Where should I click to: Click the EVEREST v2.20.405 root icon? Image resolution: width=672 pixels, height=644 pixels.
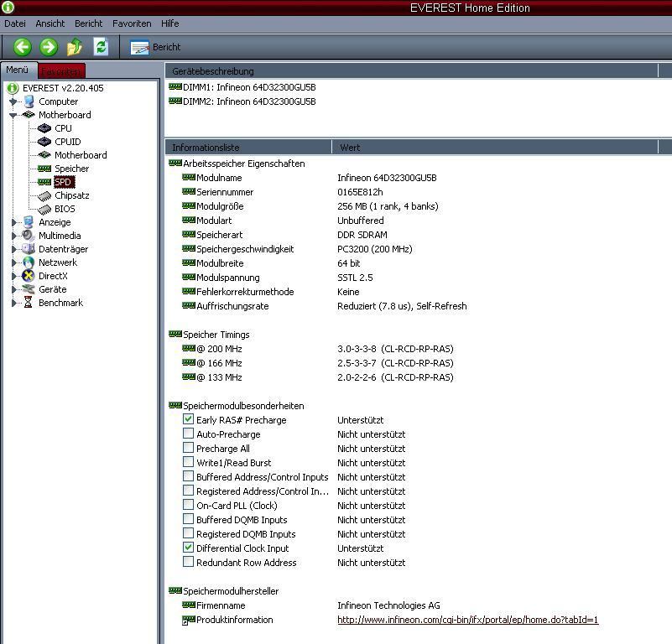click(x=13, y=88)
